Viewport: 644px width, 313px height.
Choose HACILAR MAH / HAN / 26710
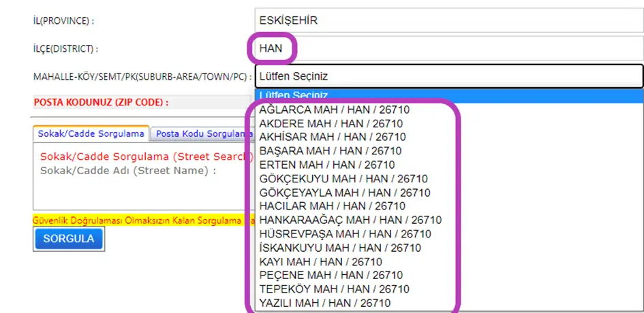(333, 206)
